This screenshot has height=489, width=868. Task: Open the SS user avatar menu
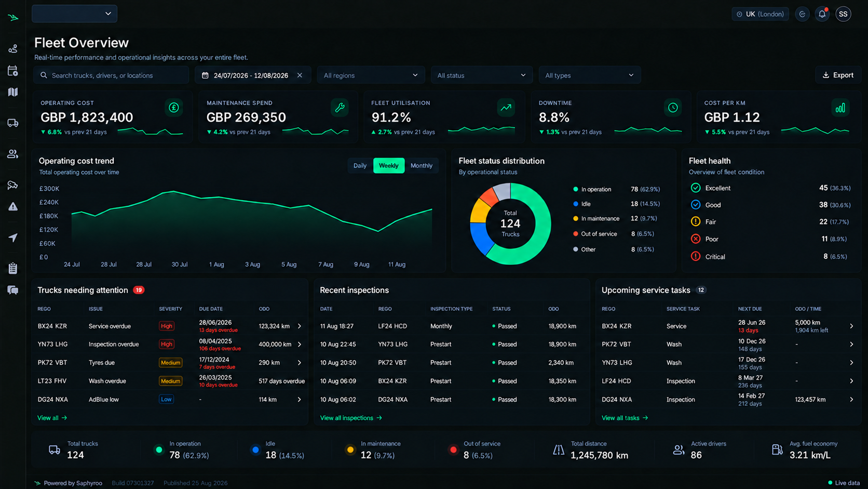point(843,14)
